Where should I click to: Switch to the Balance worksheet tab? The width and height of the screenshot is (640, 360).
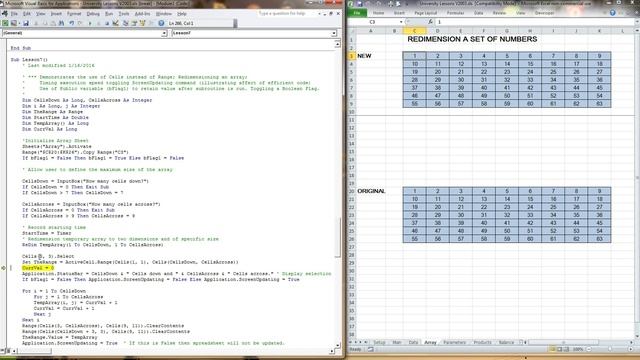[x=506, y=342]
